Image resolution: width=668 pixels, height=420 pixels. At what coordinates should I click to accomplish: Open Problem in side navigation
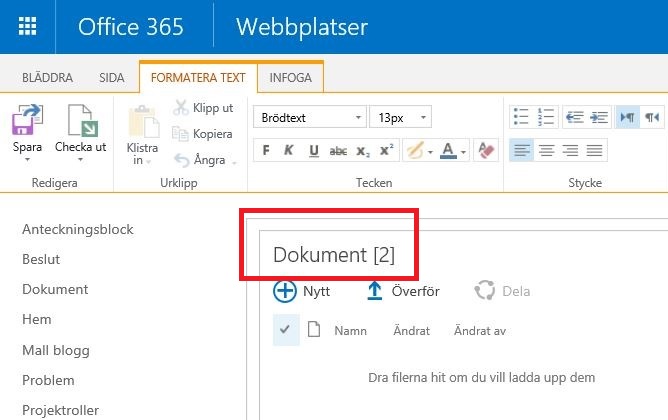pos(48,380)
